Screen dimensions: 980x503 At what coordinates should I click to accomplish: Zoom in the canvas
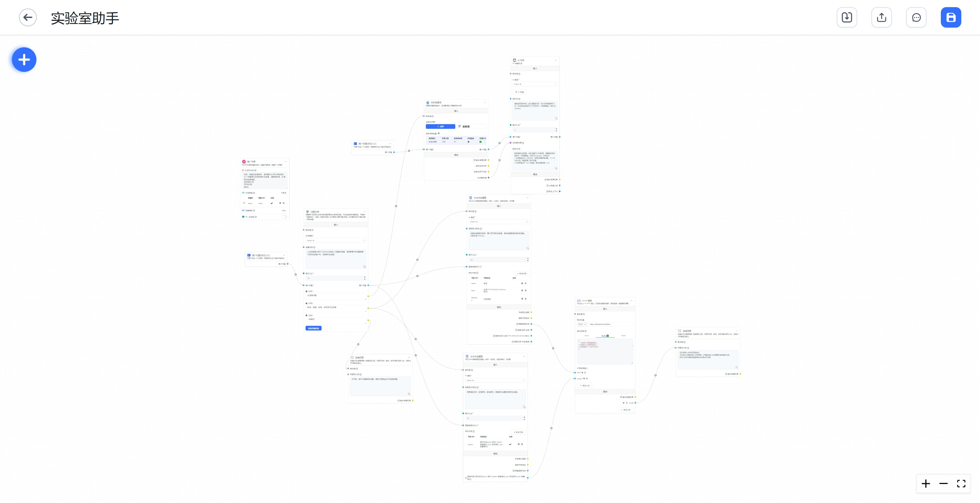point(926,484)
